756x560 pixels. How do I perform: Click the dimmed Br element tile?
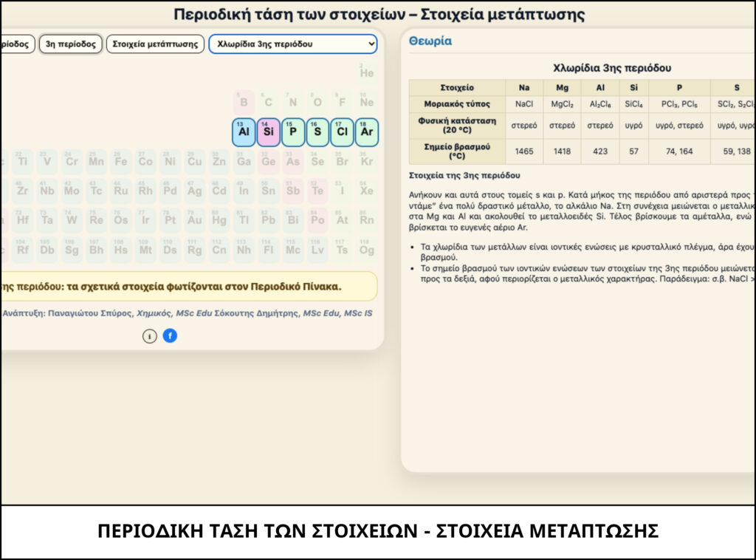[x=343, y=162]
